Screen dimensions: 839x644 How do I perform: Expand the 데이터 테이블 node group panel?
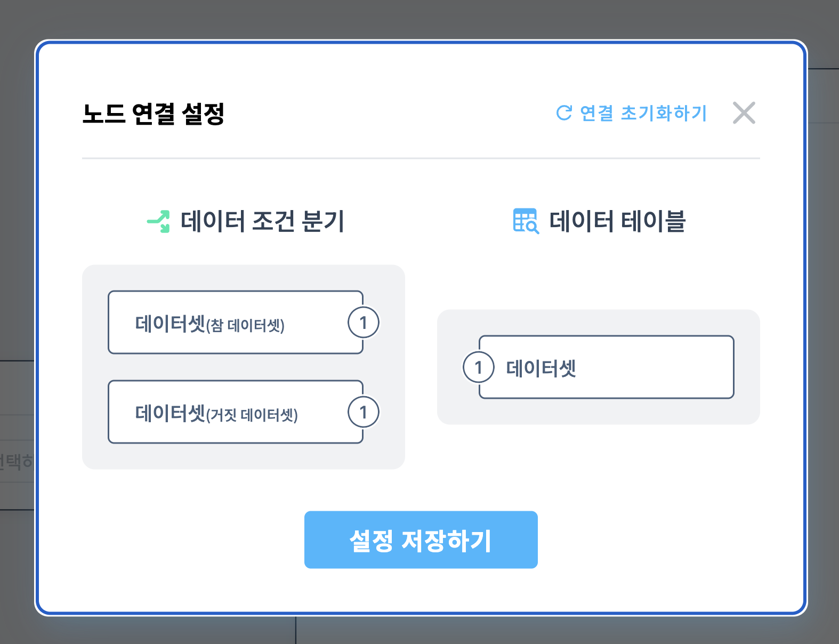599,367
